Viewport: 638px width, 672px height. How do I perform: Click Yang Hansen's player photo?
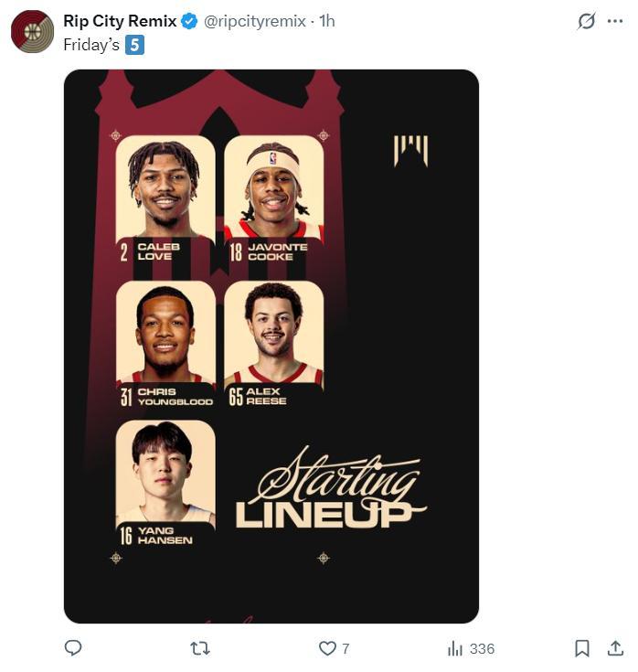click(165, 471)
